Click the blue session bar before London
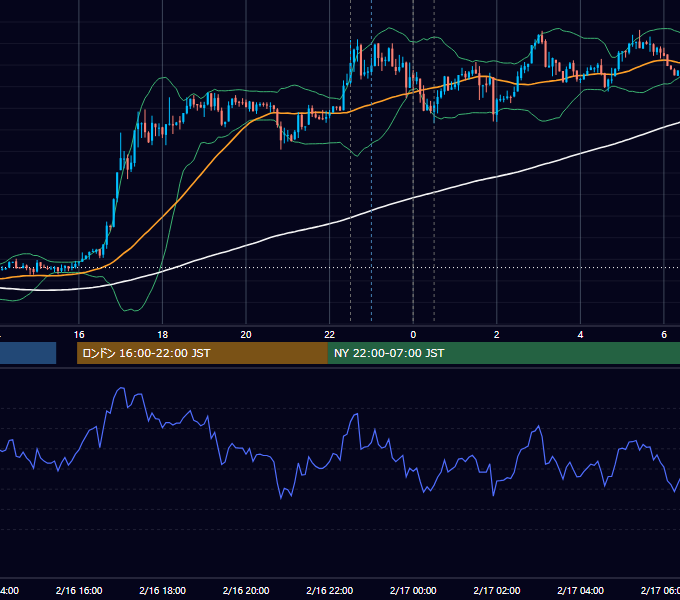Image resolution: width=680 pixels, height=600 pixels. click(28, 353)
